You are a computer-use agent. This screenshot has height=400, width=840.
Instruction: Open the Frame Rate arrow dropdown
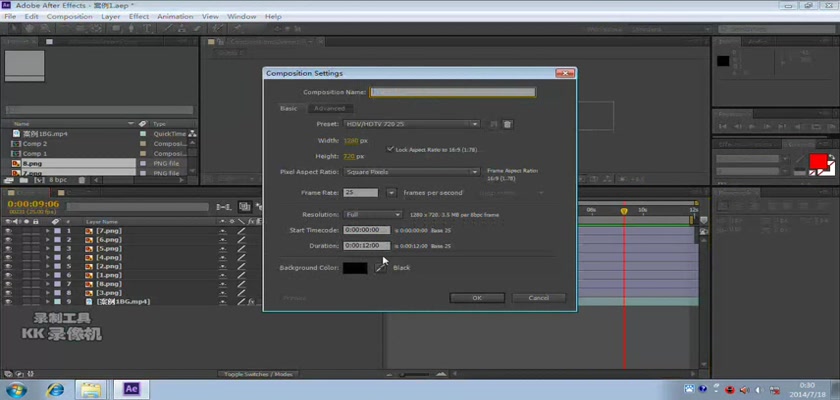tap(391, 193)
